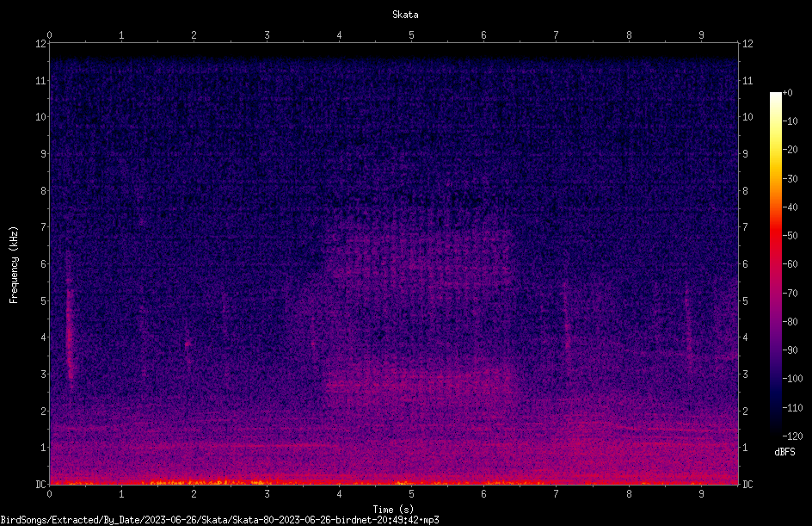
Task: Click the "DC" tick on the left frequency axis
Action: click(x=40, y=485)
